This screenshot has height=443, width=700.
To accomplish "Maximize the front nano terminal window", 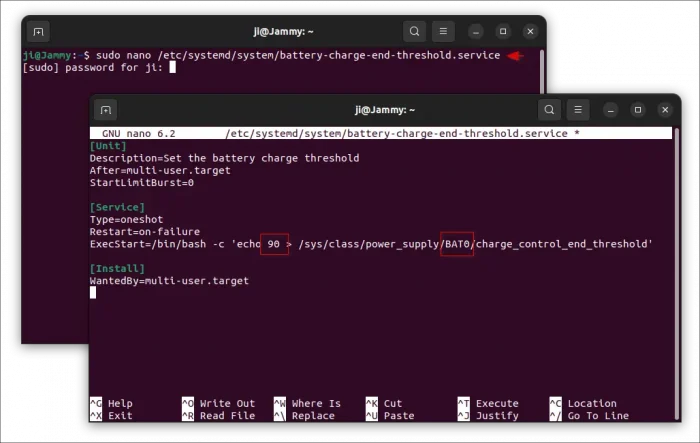I will click(x=637, y=110).
